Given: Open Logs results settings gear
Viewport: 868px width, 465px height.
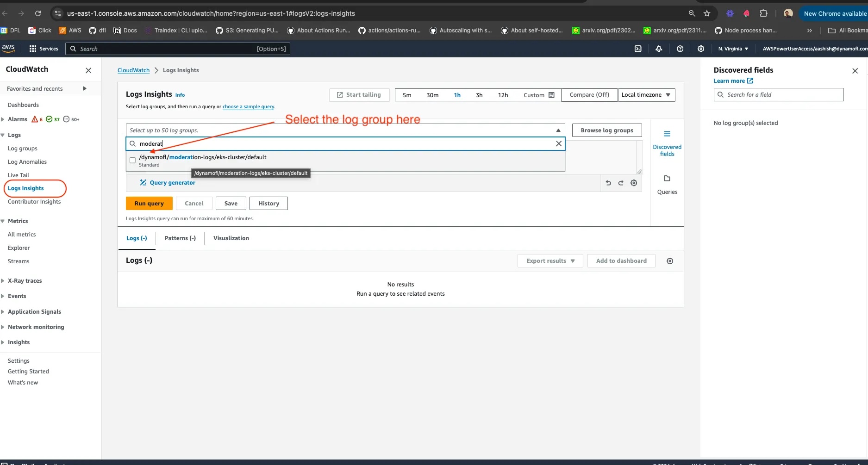Looking at the screenshot, I should [x=670, y=261].
